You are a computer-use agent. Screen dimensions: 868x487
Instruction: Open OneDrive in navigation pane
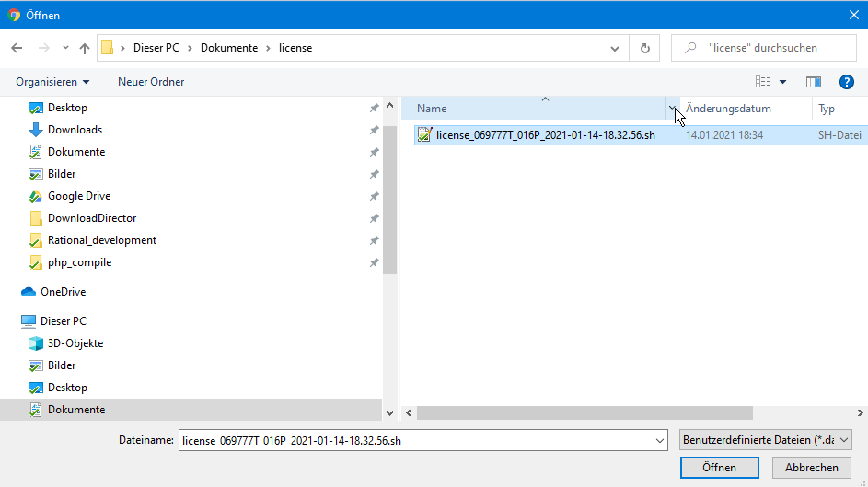(x=63, y=292)
